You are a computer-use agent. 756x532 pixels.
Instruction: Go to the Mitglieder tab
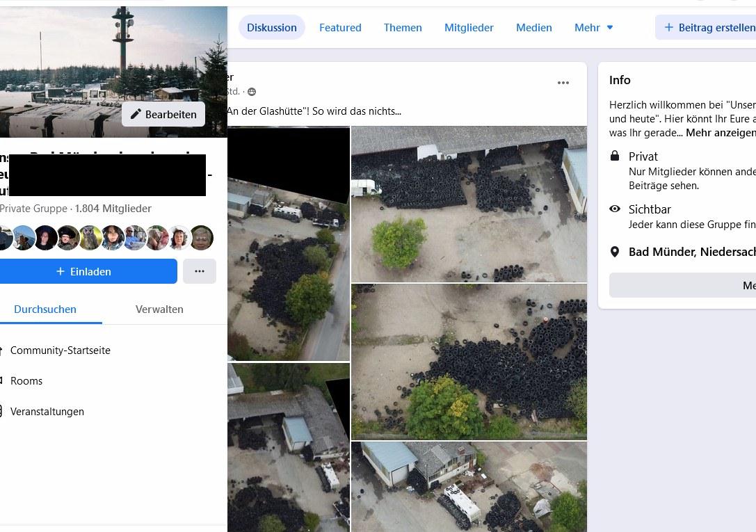469,27
